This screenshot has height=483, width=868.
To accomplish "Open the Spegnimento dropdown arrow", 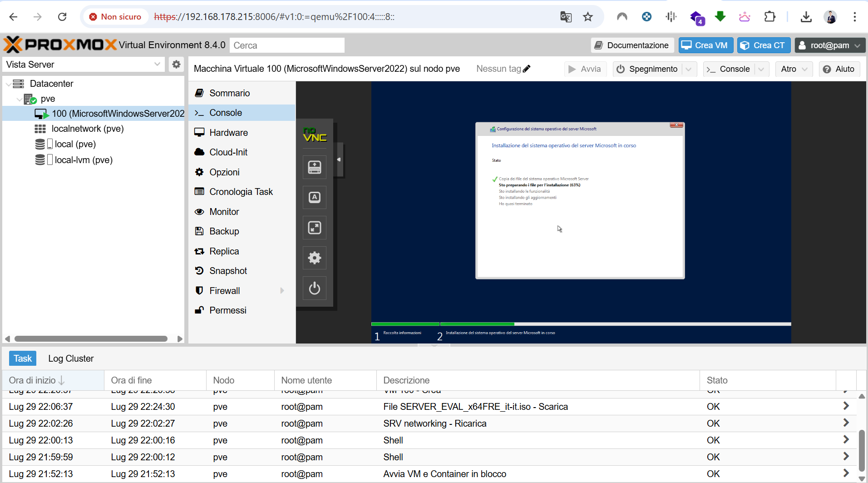I will pos(689,69).
